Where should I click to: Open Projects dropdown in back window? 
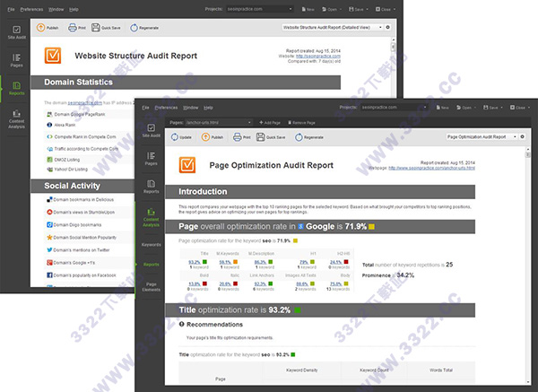click(259, 9)
